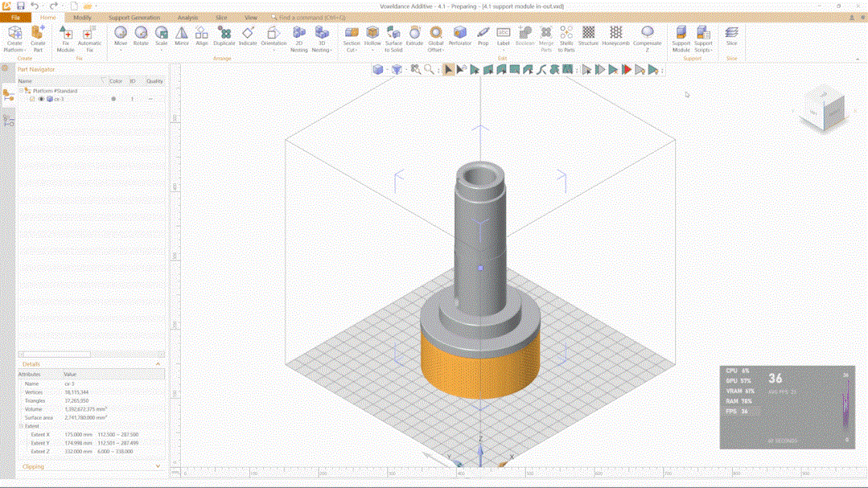Open the Perforator tool

(460, 36)
